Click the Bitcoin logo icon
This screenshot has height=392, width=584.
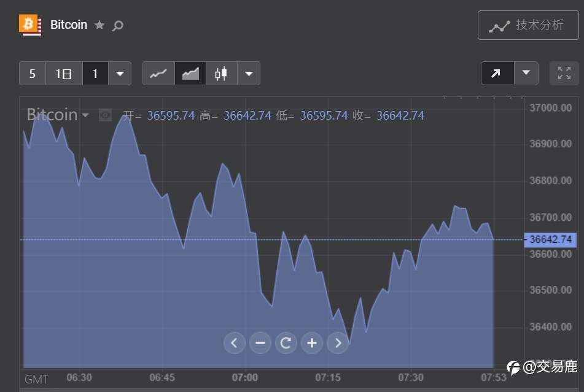tap(30, 25)
